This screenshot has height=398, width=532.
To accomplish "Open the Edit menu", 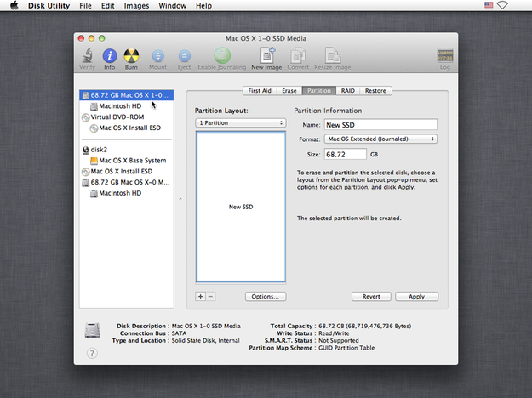I will 107,6.
